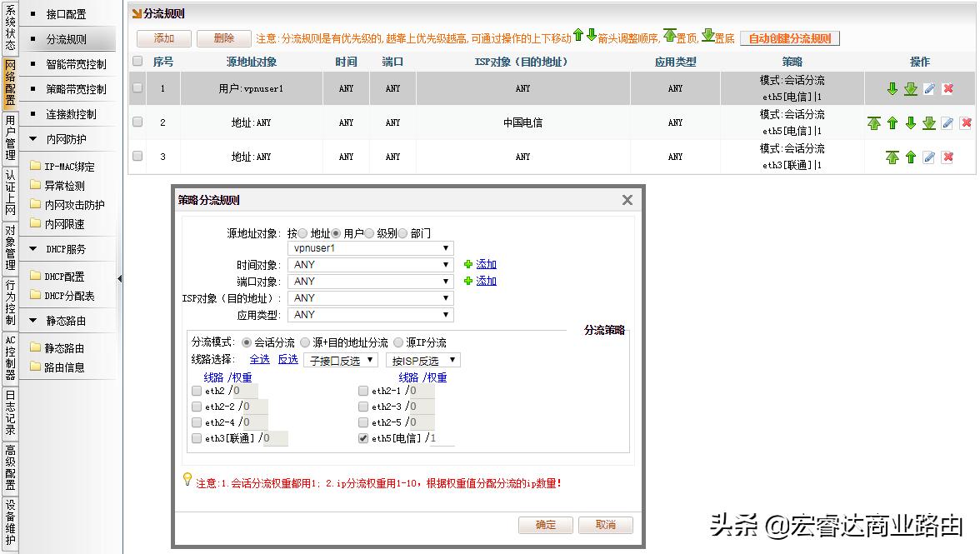Click the 自动创建分流规则 button

789,38
